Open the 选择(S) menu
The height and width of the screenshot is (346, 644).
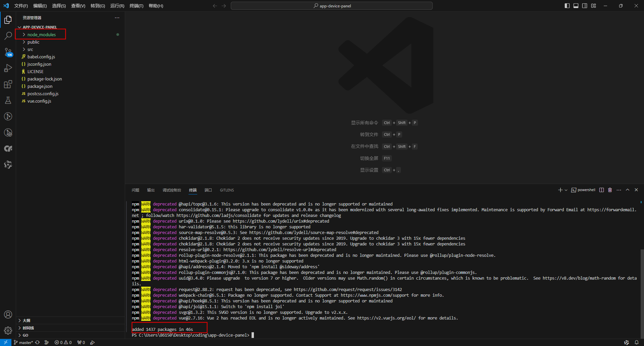coord(59,6)
